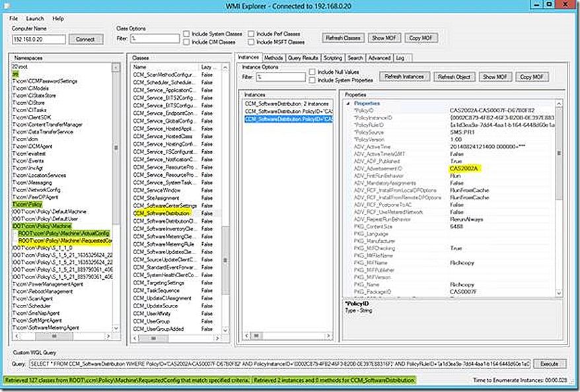Click the Name column header in Classes
The width and height of the screenshot is (580, 392).
(165, 67)
